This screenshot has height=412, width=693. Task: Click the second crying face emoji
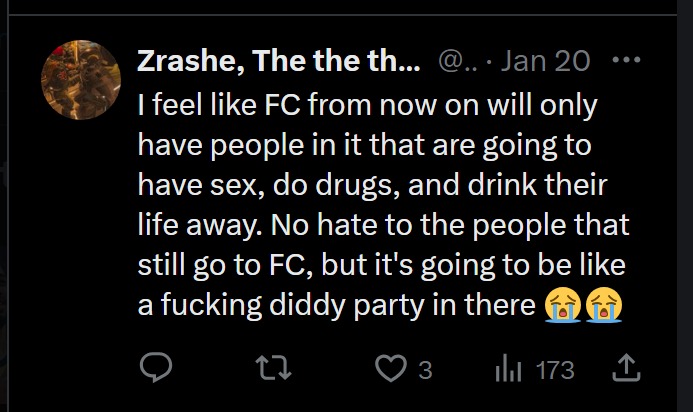click(604, 305)
